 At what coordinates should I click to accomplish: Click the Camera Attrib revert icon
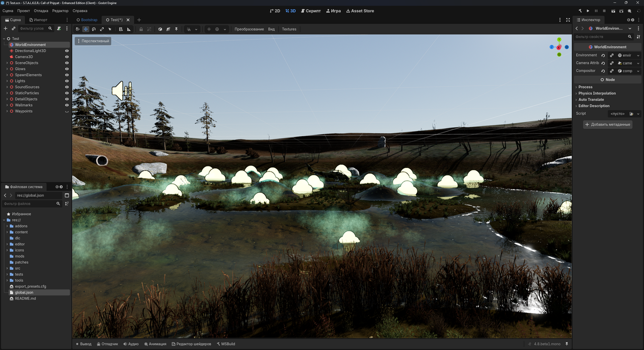(603, 63)
